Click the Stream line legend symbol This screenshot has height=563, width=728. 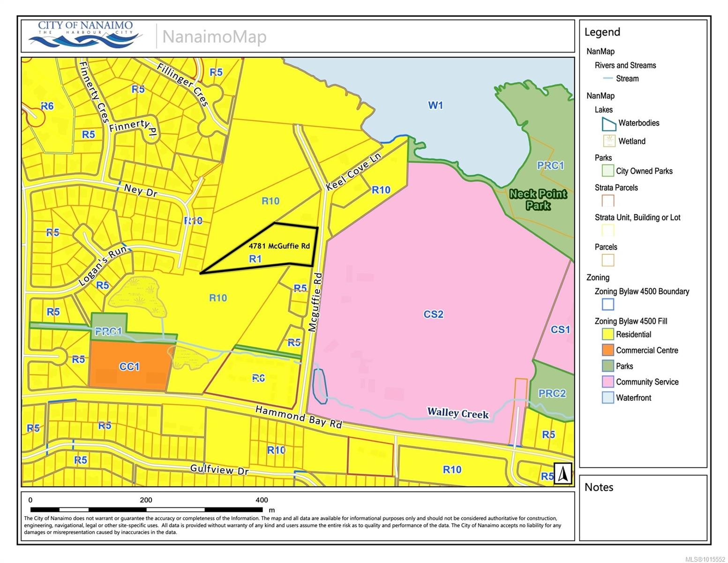point(608,78)
